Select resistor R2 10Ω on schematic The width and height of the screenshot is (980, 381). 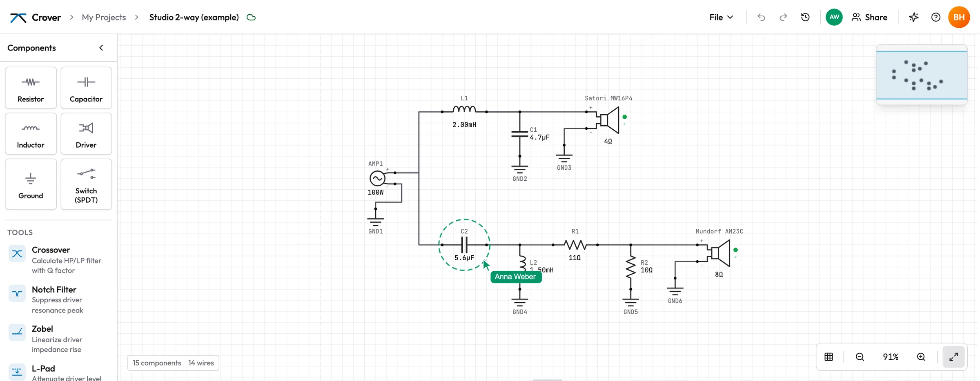(x=631, y=267)
